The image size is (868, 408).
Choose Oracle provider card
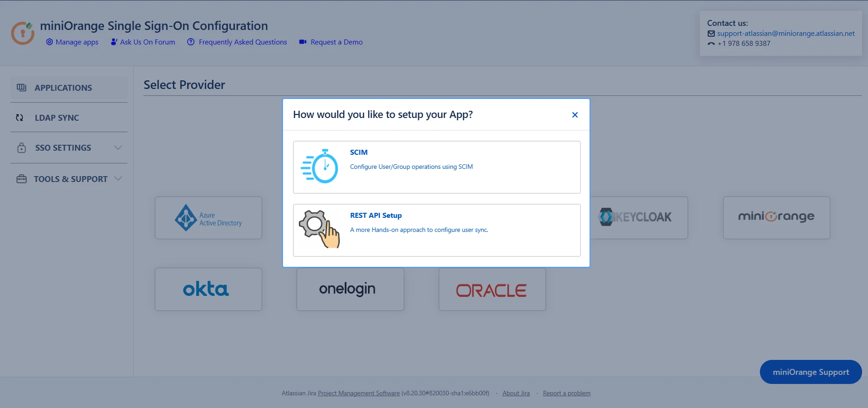(x=492, y=289)
